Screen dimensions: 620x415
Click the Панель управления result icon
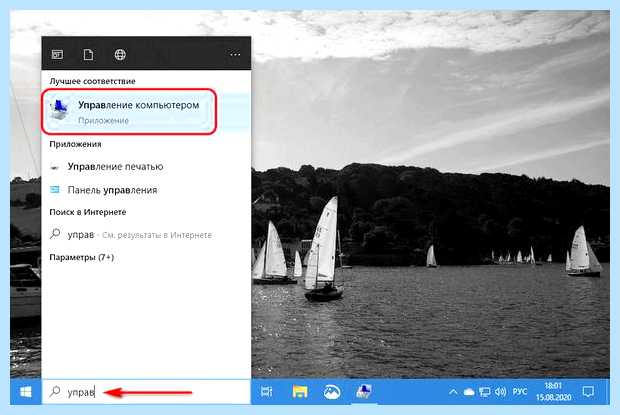(x=55, y=190)
